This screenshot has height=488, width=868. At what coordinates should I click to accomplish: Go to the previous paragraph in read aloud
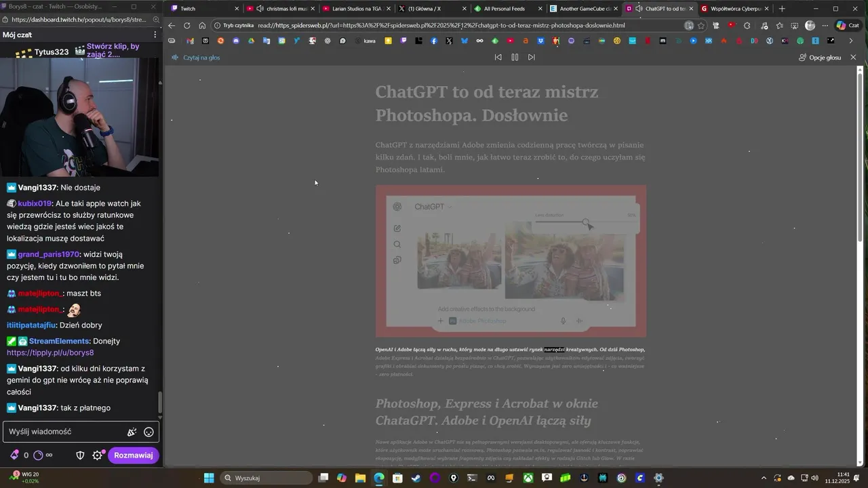498,58
